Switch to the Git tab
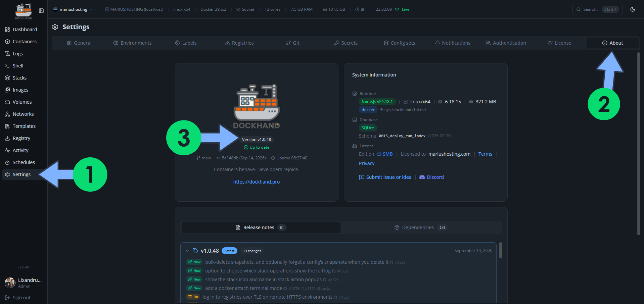 point(292,43)
